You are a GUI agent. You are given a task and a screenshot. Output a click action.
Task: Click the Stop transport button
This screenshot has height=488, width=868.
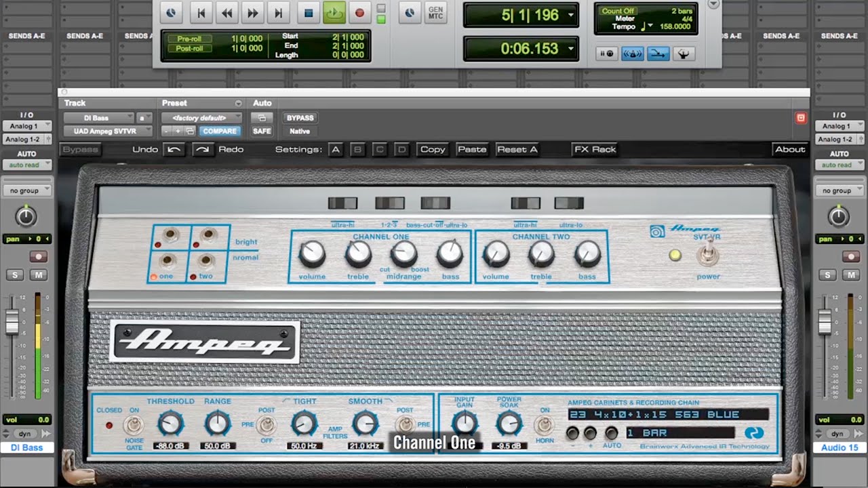point(309,12)
